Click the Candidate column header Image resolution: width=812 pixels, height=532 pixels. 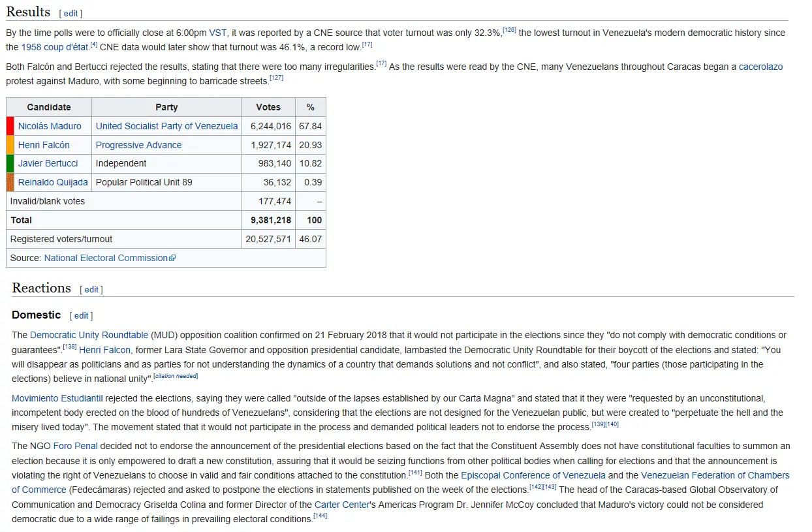[x=49, y=107]
